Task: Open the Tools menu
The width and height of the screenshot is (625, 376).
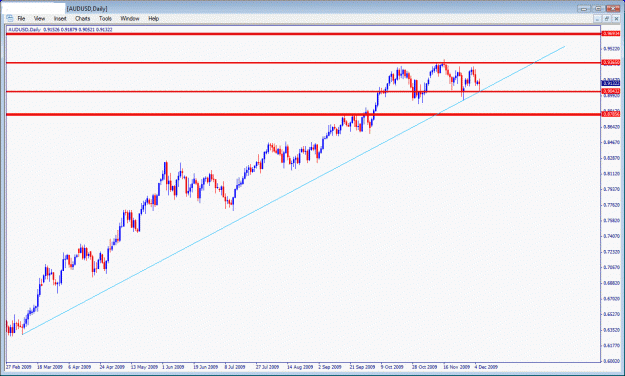Action: [105, 18]
